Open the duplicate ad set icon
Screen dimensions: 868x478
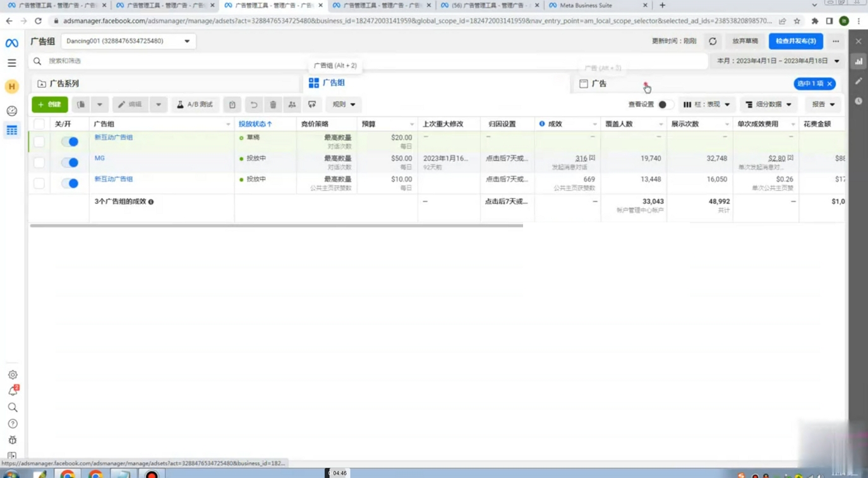coord(81,104)
